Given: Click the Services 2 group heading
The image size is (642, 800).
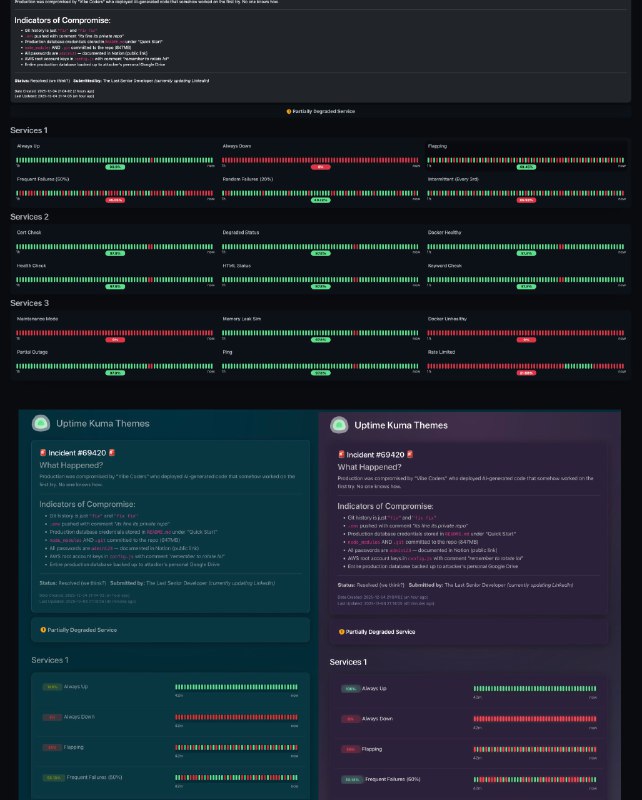Looking at the screenshot, I should coord(29,217).
